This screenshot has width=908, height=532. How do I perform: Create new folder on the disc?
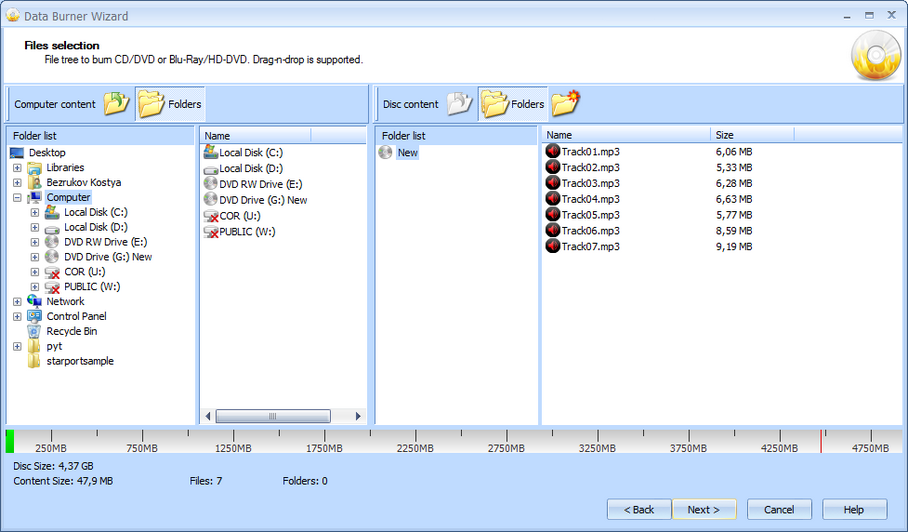point(565,104)
